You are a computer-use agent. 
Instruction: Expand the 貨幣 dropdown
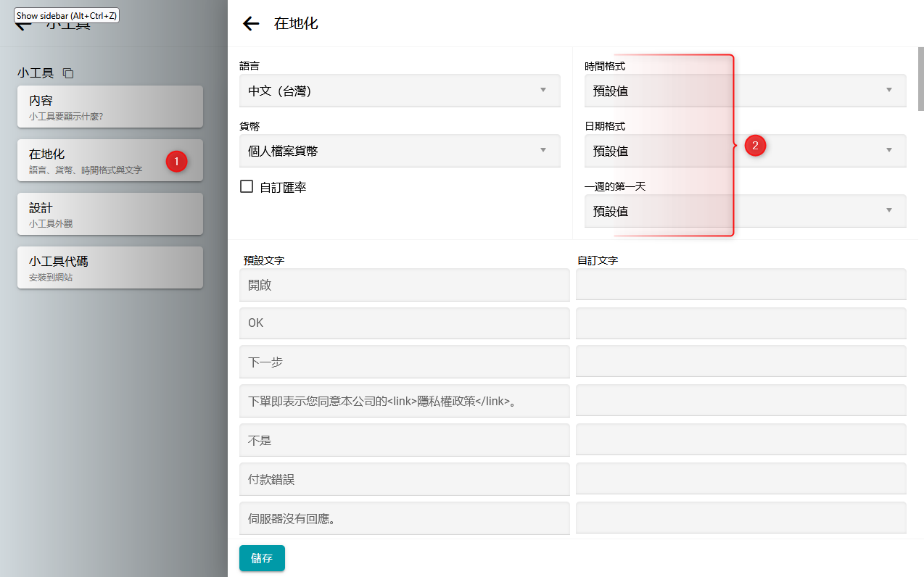pyautogui.click(x=399, y=151)
